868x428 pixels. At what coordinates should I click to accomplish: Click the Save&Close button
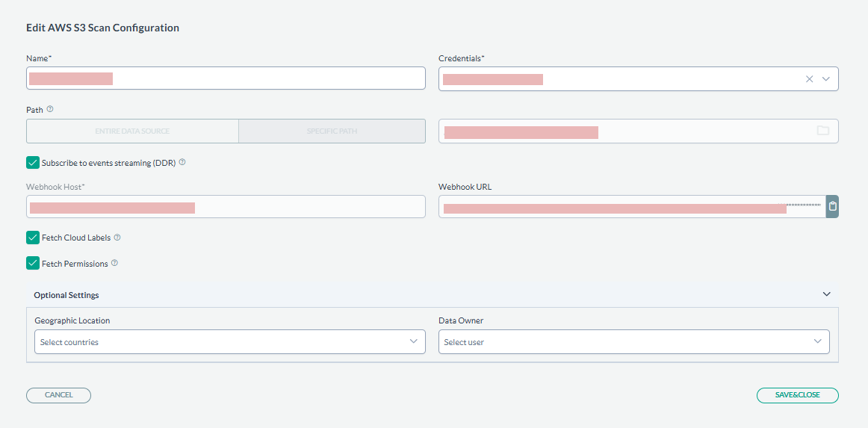coord(797,395)
